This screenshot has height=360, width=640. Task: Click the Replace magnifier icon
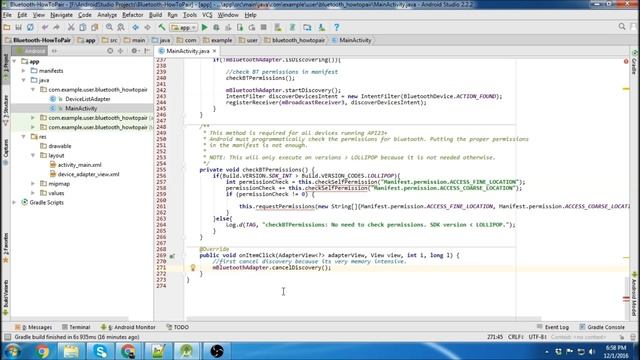click(121, 27)
